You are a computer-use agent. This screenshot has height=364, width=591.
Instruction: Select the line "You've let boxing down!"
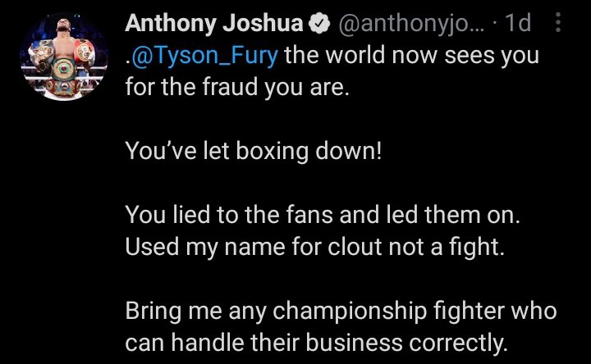coord(254,152)
